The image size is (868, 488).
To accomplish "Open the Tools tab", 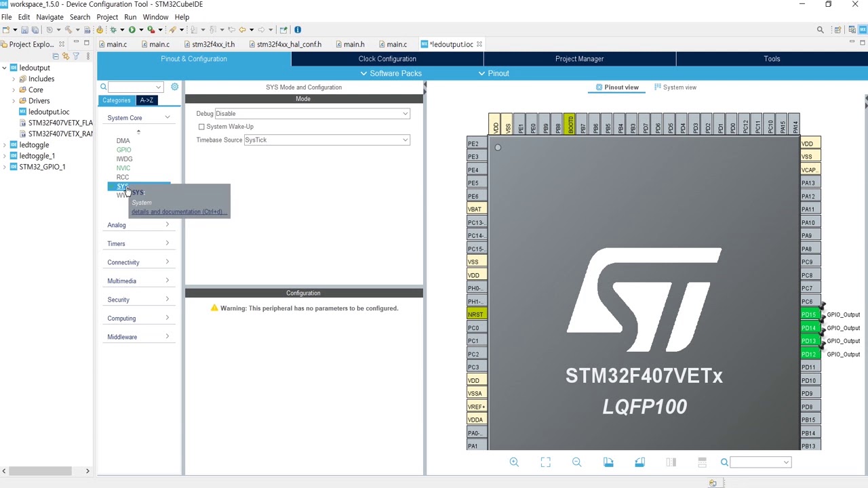I will (772, 59).
